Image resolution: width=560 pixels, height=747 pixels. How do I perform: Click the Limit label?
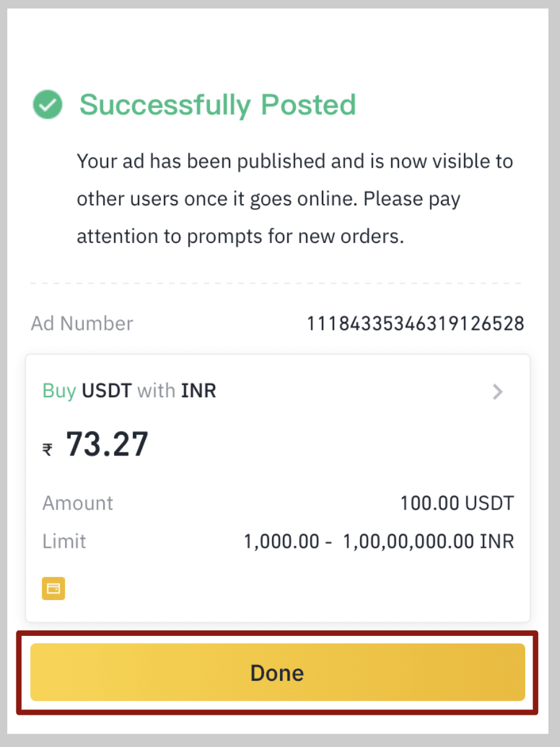(64, 541)
